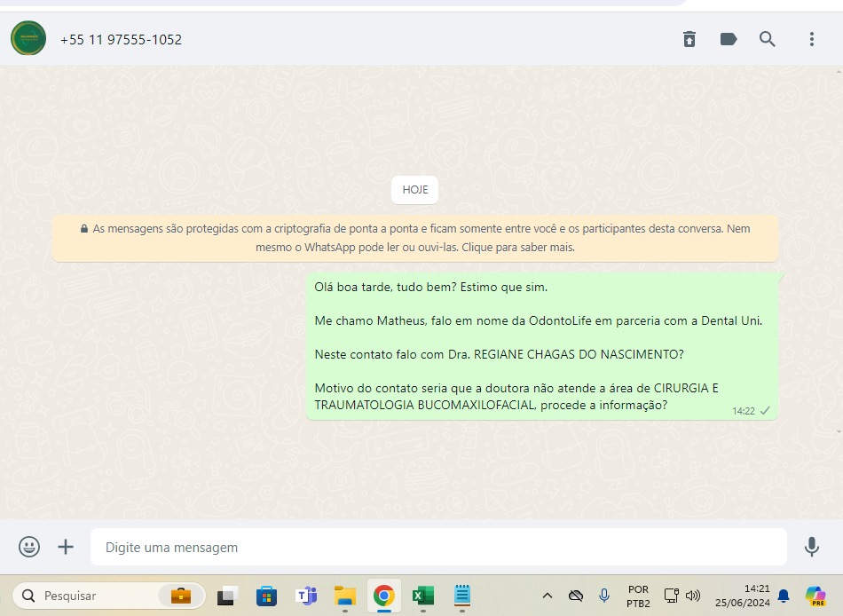Select the sent message about CIRURGIA E TRAUMATOLOGIA
This screenshot has height=616, width=843.
542,346
